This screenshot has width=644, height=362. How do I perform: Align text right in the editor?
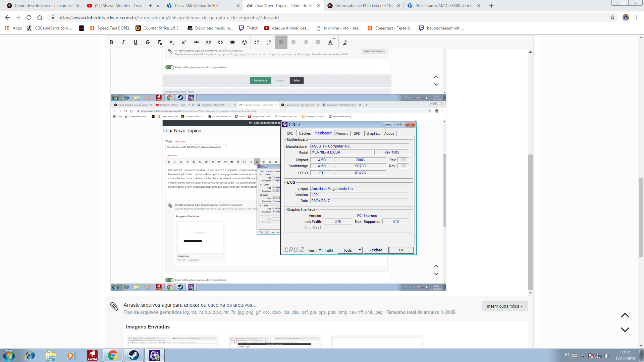306,42
